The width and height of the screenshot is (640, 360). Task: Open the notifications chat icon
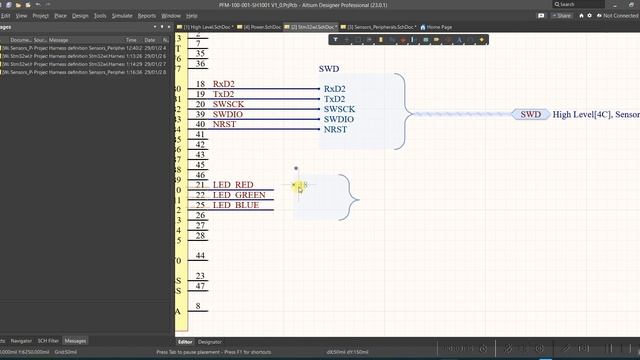[541, 16]
